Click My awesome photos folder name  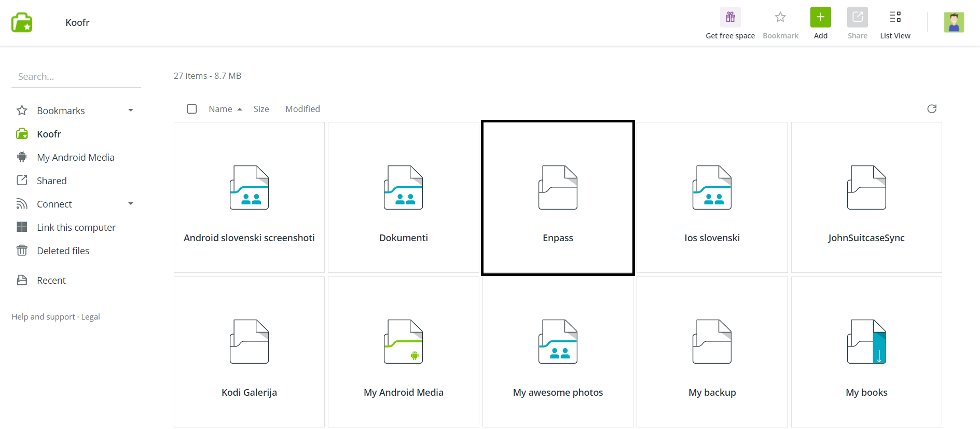click(x=558, y=392)
